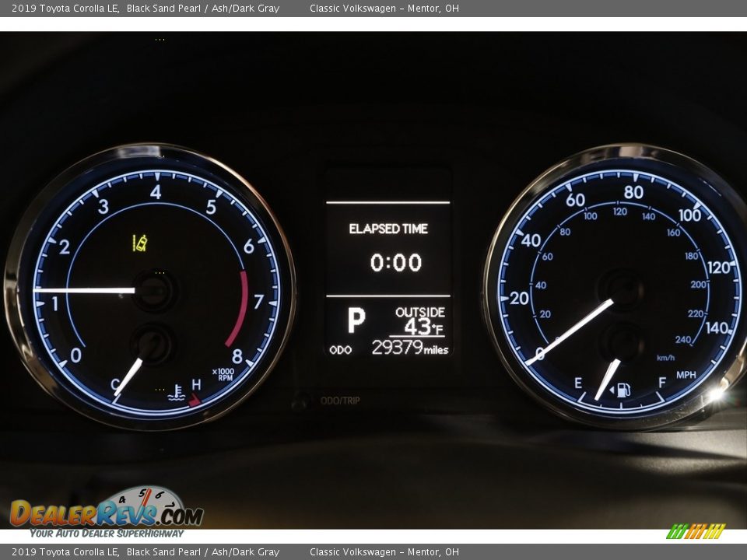Screen dimensions: 747x560
Task: Click the yellow lane departure warning icon
Action: (x=139, y=243)
